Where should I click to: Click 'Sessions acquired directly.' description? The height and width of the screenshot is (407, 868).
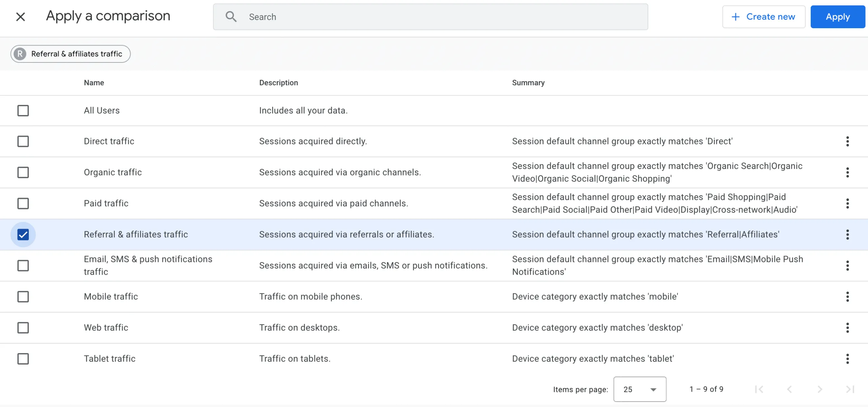pyautogui.click(x=313, y=141)
